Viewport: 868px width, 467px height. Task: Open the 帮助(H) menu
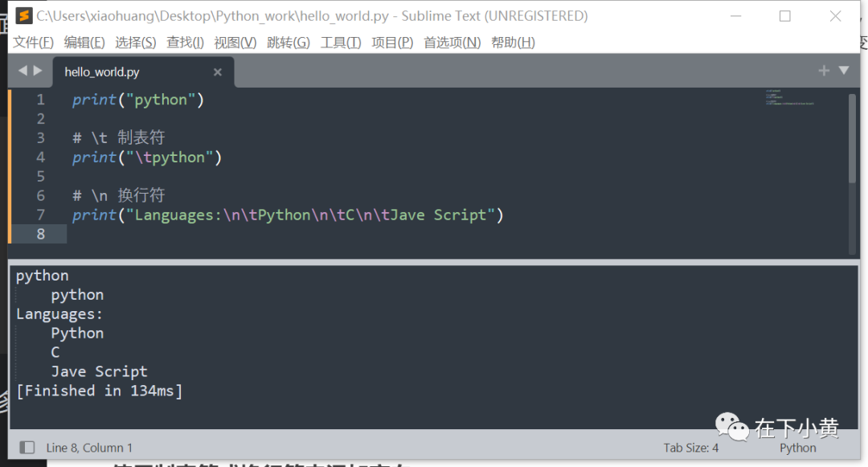pos(513,43)
